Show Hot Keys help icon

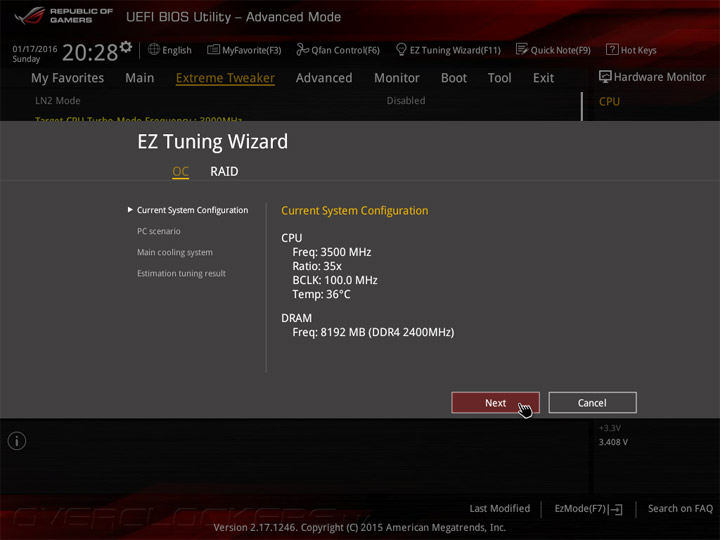(x=612, y=49)
